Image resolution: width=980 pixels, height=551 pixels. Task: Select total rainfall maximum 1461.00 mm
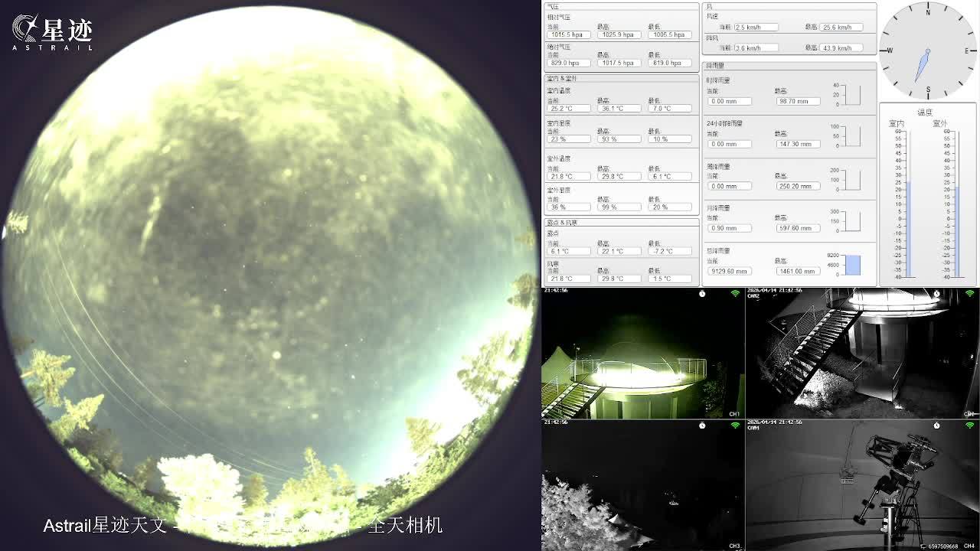click(x=797, y=271)
